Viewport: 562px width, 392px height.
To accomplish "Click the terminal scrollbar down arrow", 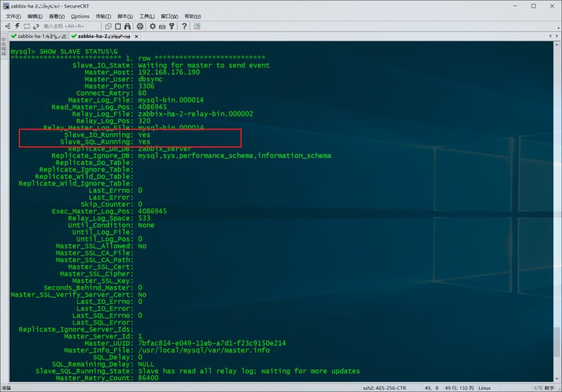I will click(557, 378).
